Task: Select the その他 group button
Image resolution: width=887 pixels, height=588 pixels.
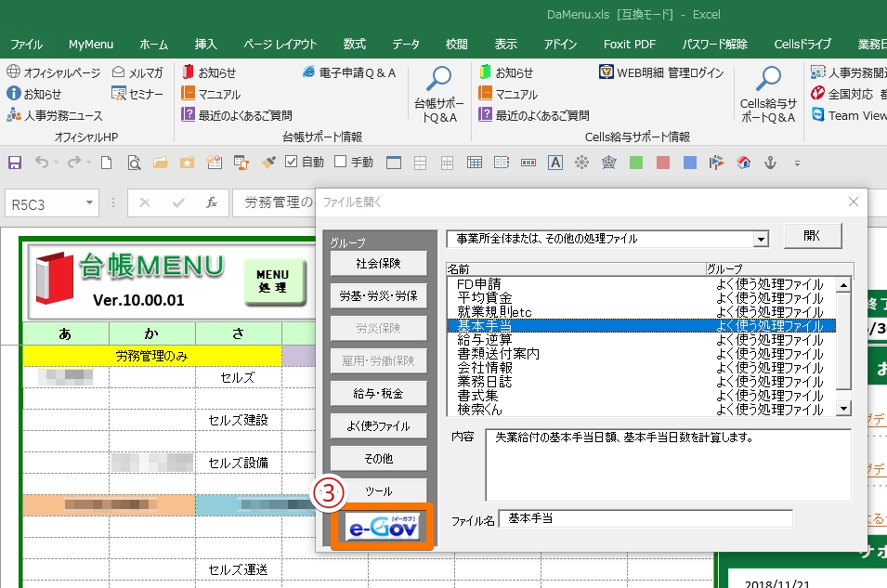Action: pyautogui.click(x=378, y=458)
